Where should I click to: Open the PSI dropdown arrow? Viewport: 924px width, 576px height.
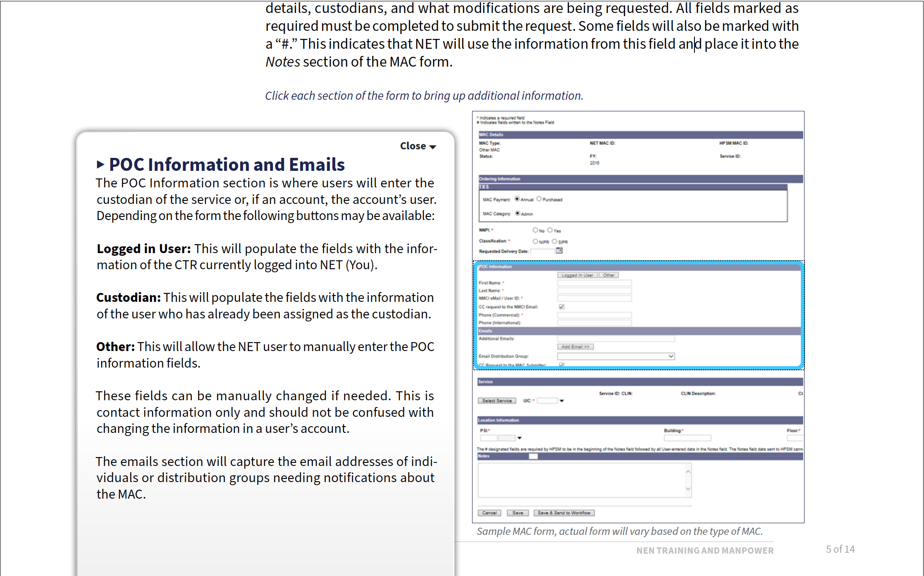coord(519,438)
